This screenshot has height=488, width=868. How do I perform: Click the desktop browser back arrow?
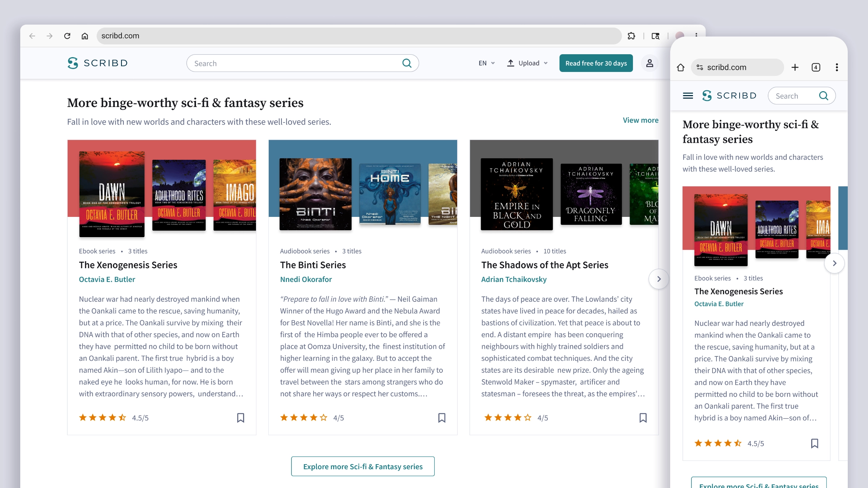32,36
